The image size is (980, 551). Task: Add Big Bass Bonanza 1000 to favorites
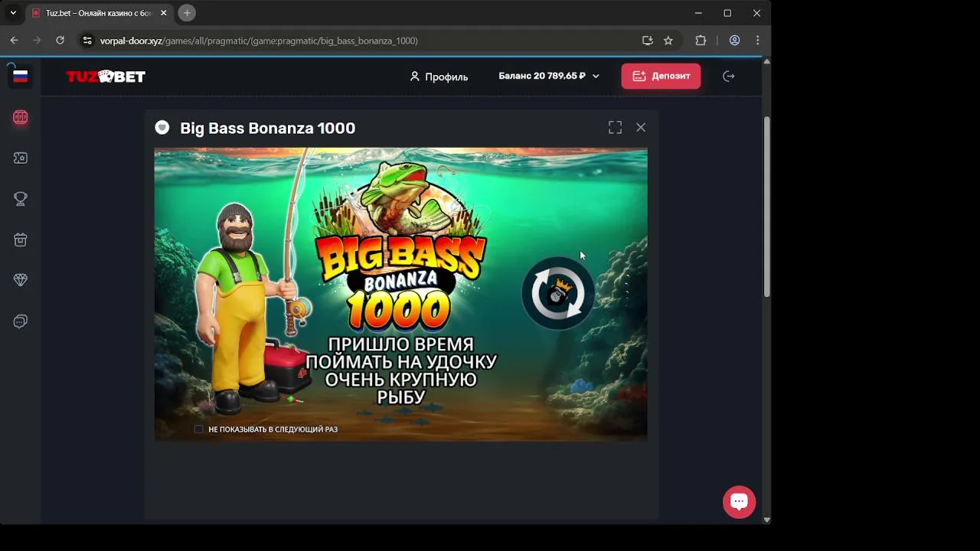162,128
